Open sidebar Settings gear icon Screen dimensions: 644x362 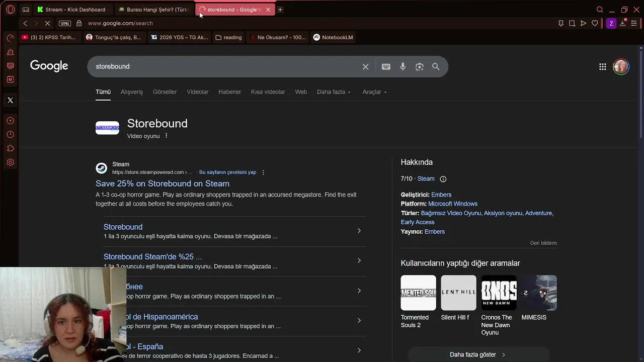[x=10, y=162]
